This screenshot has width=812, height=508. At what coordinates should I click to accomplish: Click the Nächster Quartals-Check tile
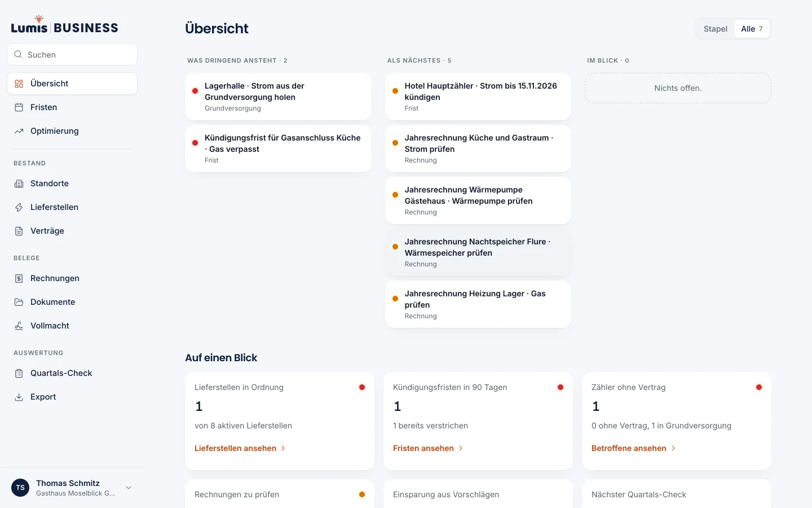point(677,494)
